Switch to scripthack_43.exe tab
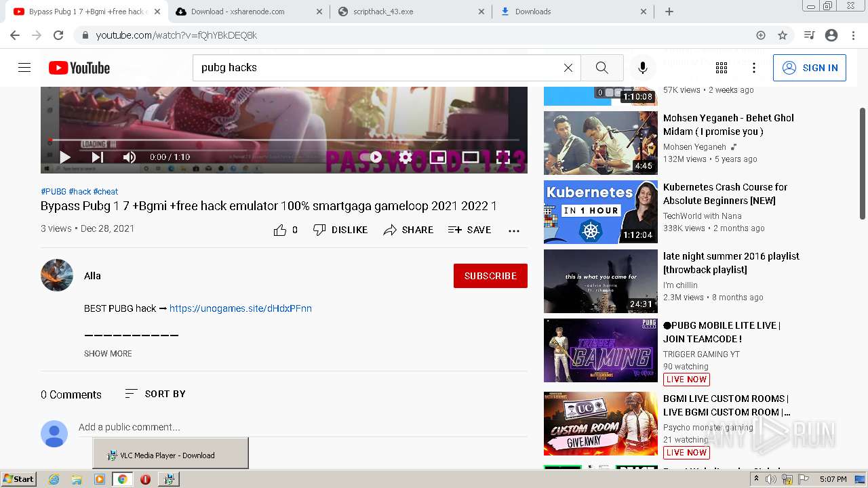This screenshot has width=868, height=488. [x=412, y=12]
